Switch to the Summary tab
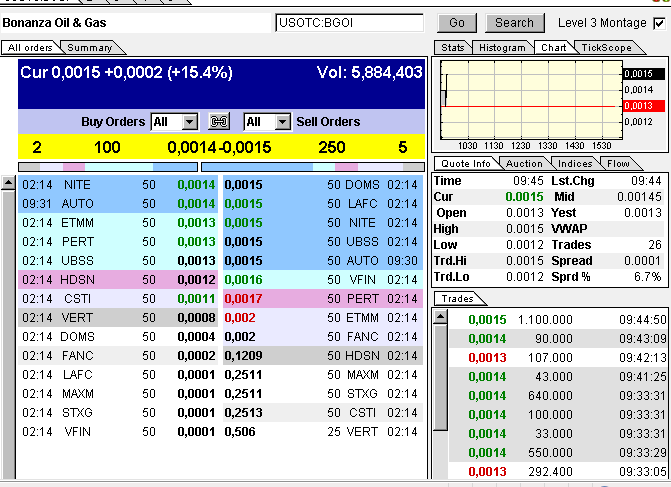This screenshot has height=487, width=671. pos(89,48)
